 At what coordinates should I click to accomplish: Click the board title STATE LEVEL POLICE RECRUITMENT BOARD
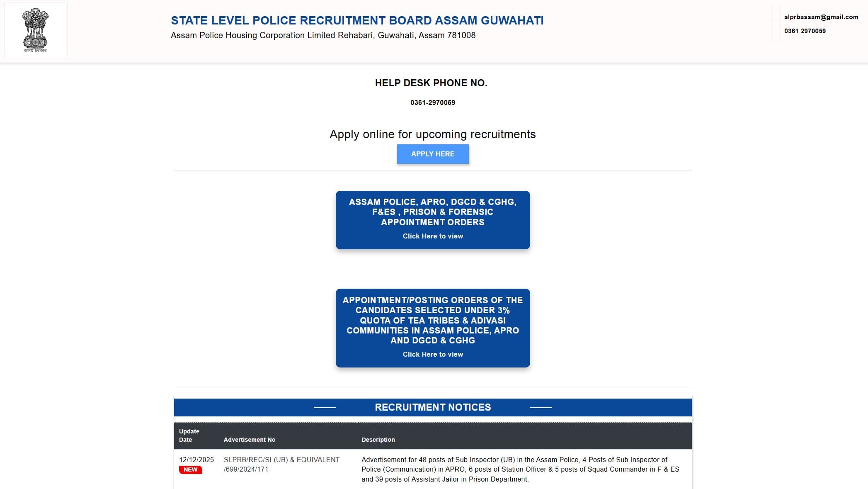pyautogui.click(x=357, y=20)
